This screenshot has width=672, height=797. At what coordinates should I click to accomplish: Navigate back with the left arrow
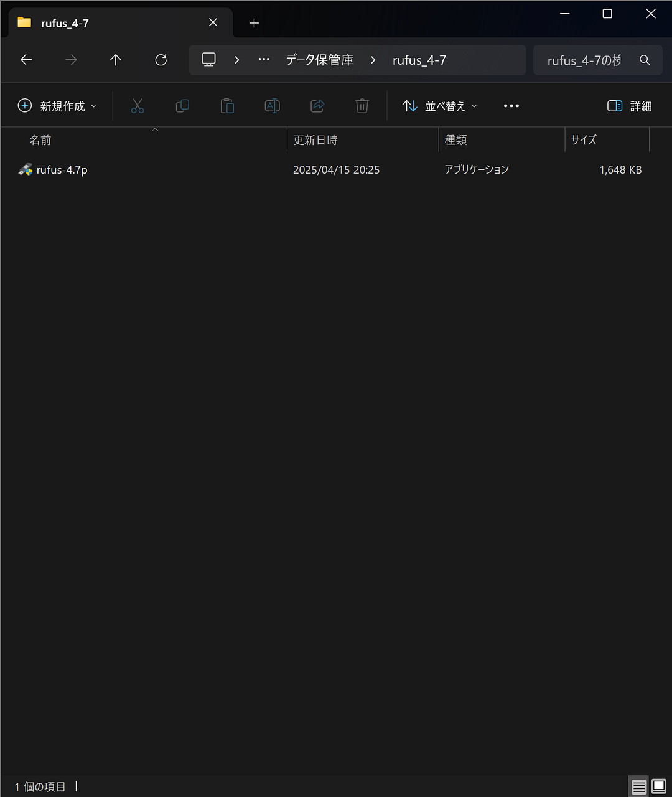tap(26, 60)
